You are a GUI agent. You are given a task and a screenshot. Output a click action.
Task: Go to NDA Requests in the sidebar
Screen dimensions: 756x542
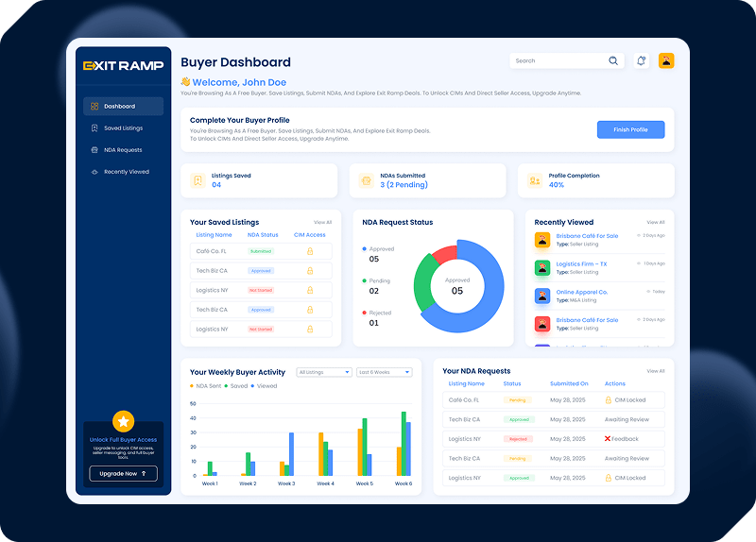point(123,150)
